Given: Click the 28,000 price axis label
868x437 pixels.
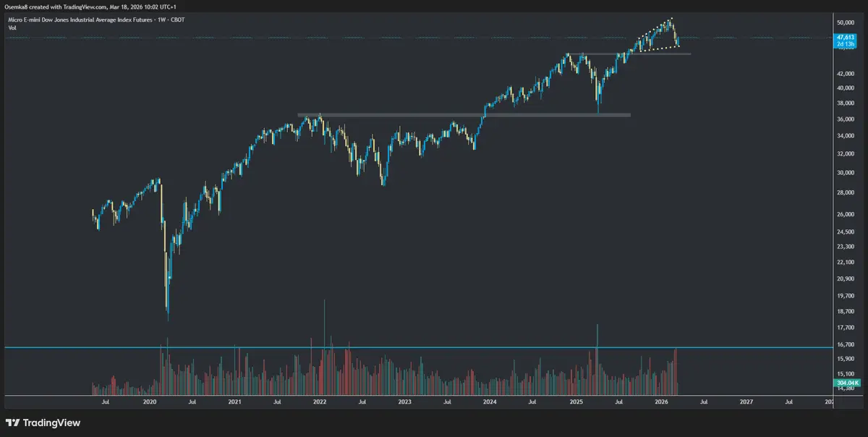Looking at the screenshot, I should pos(845,192).
